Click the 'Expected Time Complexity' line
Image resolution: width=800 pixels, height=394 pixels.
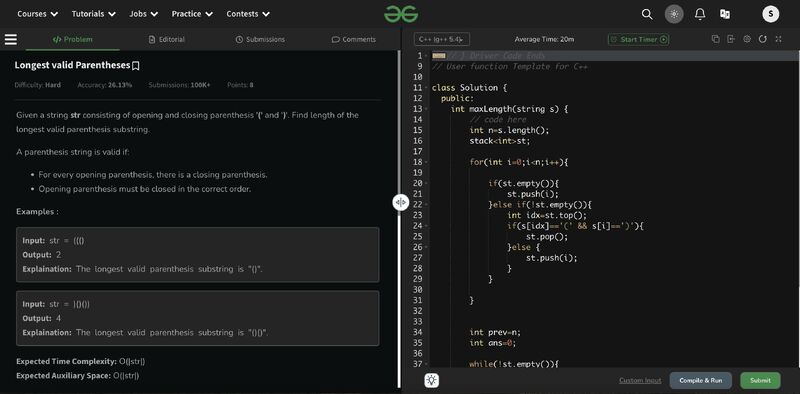point(81,361)
